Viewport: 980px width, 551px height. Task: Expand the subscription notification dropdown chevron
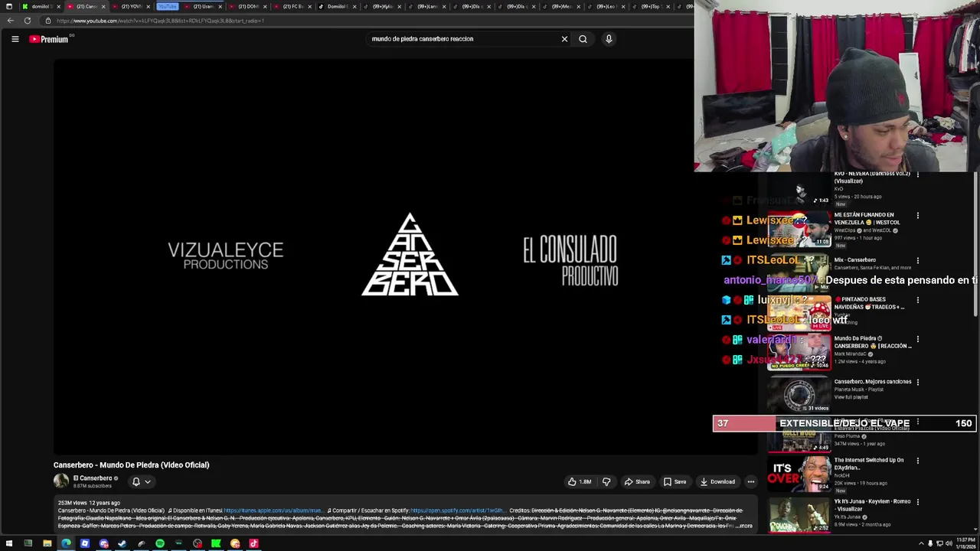[148, 481]
